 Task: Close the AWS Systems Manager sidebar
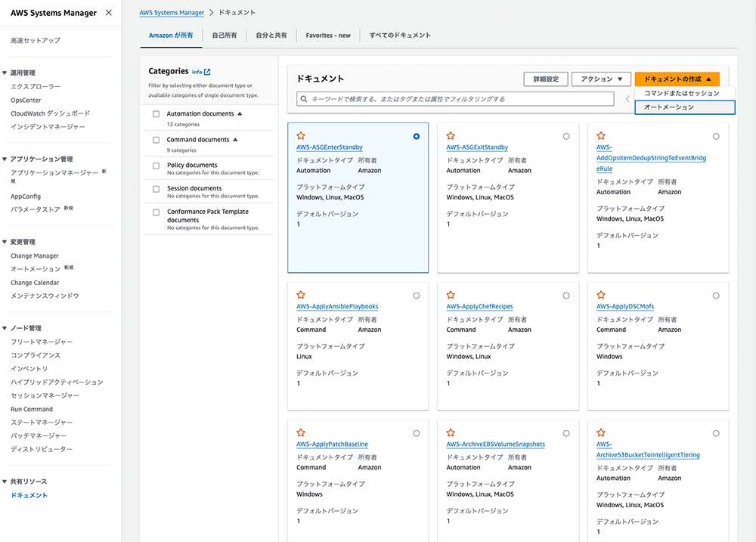(x=109, y=13)
